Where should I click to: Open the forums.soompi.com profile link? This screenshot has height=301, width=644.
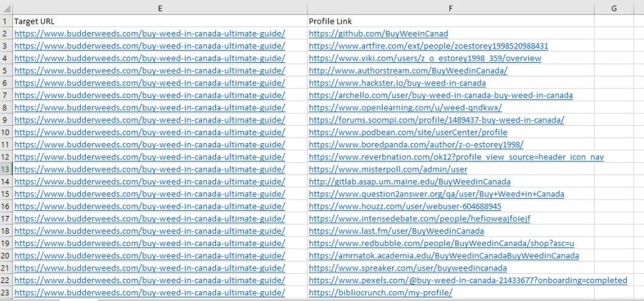coord(436,120)
